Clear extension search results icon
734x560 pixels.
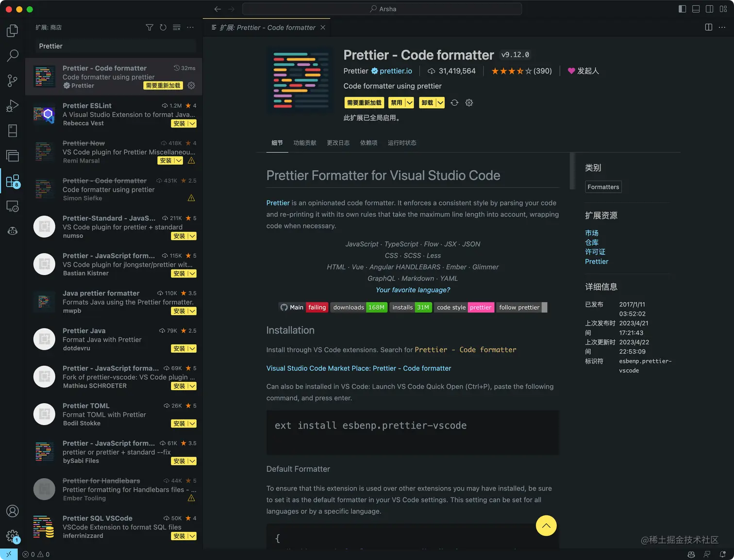click(x=177, y=28)
